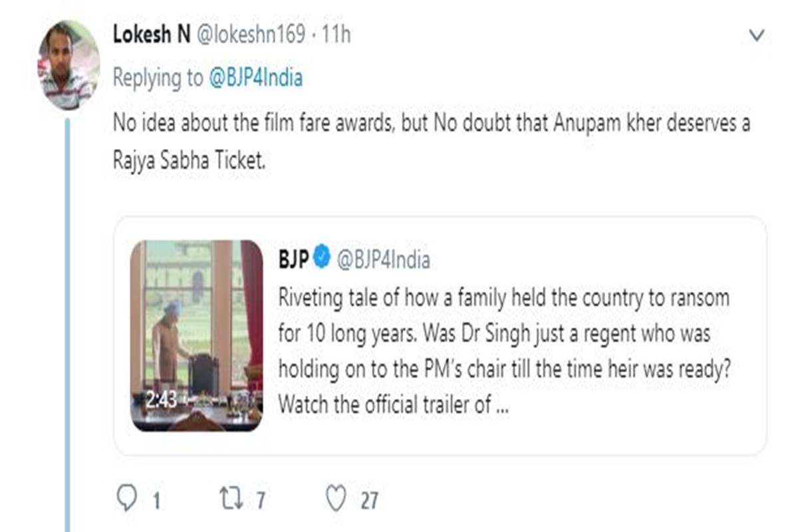Retweet this tweet using the retweet icon

tap(230, 499)
